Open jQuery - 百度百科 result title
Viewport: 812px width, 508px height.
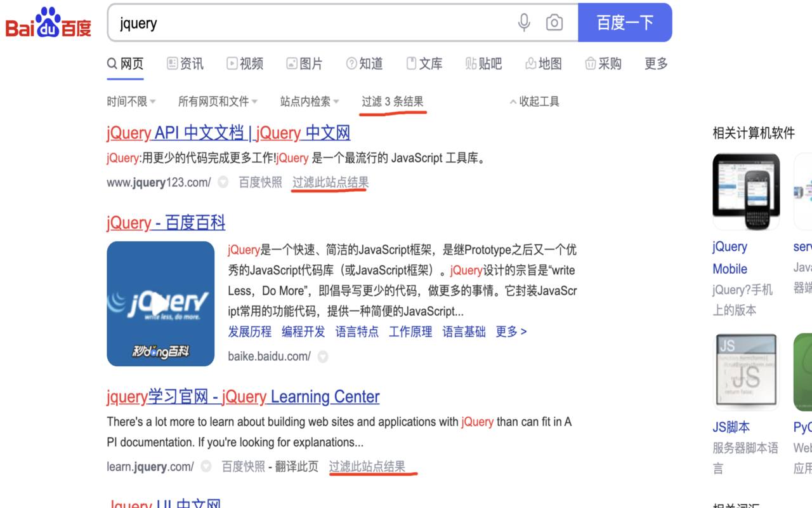pyautogui.click(x=166, y=223)
